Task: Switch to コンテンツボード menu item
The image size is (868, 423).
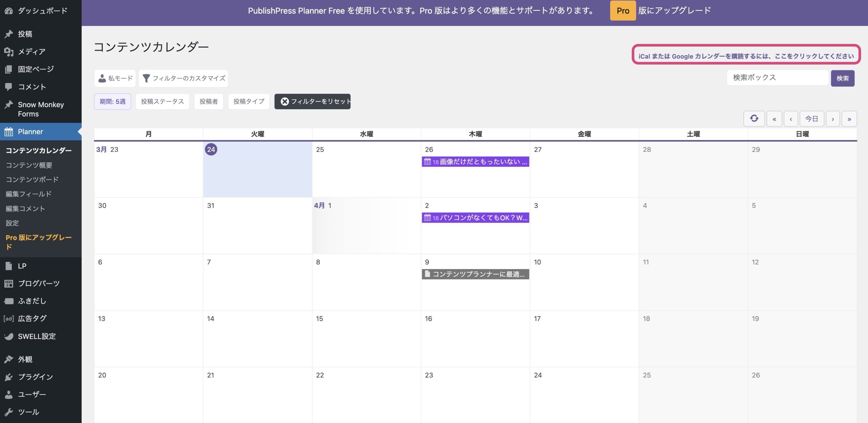Action: [x=32, y=179]
